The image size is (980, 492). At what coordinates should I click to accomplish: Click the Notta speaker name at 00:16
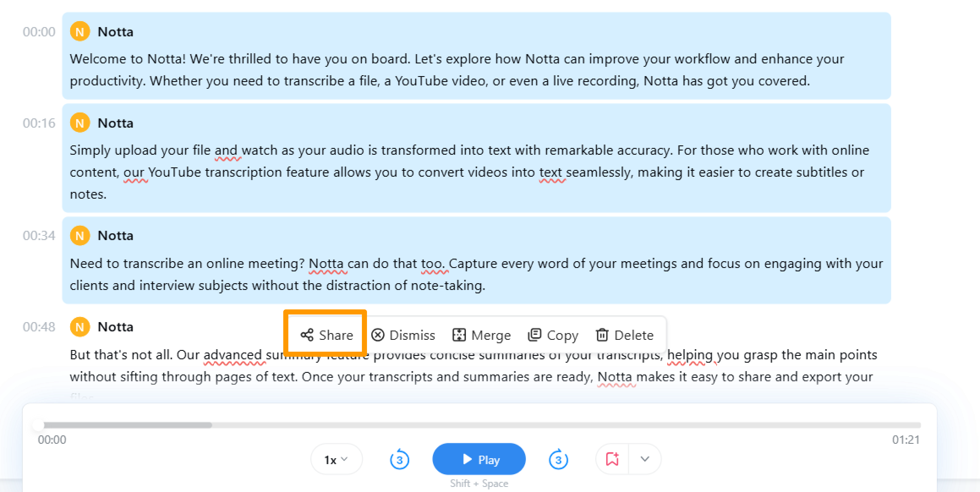[x=115, y=123]
